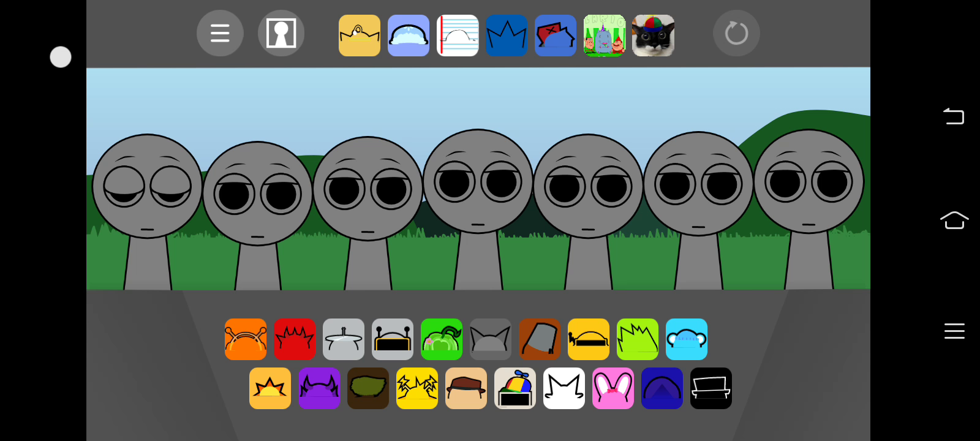Select the rainbow propeller cap sound icon
The height and width of the screenshot is (441, 980).
tap(515, 388)
